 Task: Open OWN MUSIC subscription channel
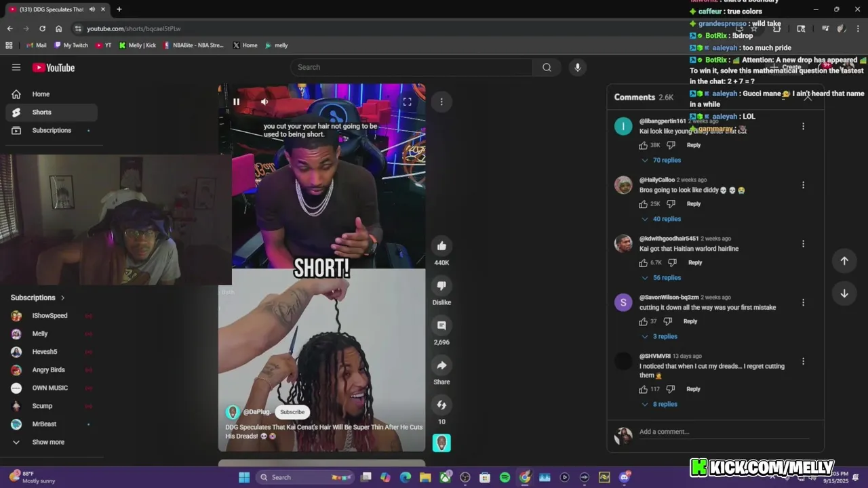(52, 388)
